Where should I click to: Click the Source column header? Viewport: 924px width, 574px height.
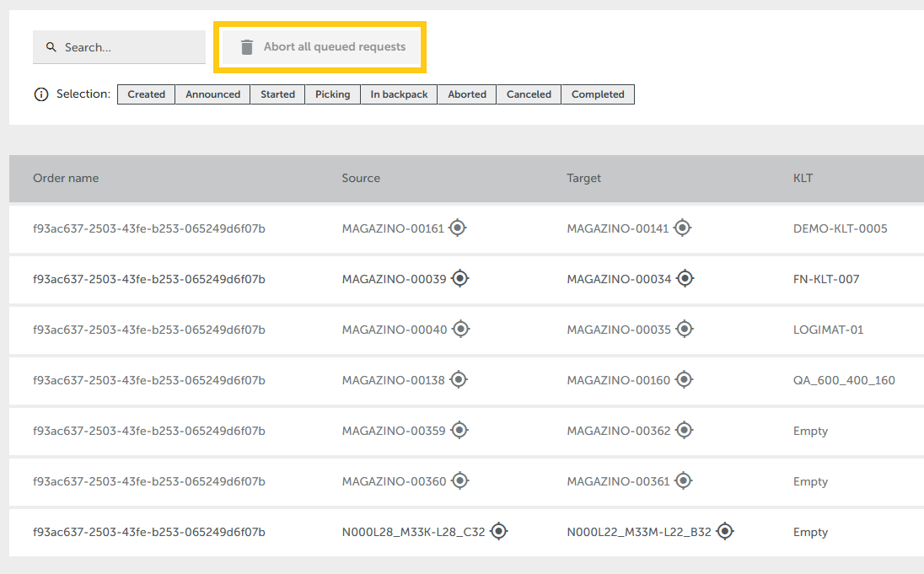point(361,178)
